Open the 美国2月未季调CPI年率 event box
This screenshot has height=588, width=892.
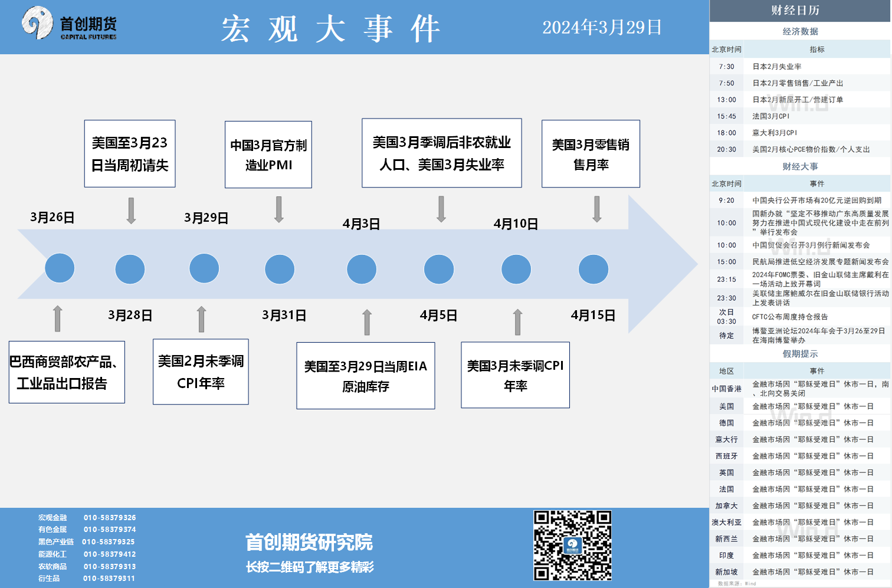point(201,372)
